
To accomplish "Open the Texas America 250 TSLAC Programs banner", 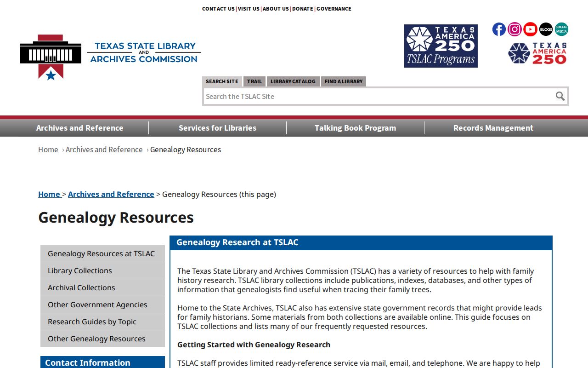I will [x=441, y=46].
